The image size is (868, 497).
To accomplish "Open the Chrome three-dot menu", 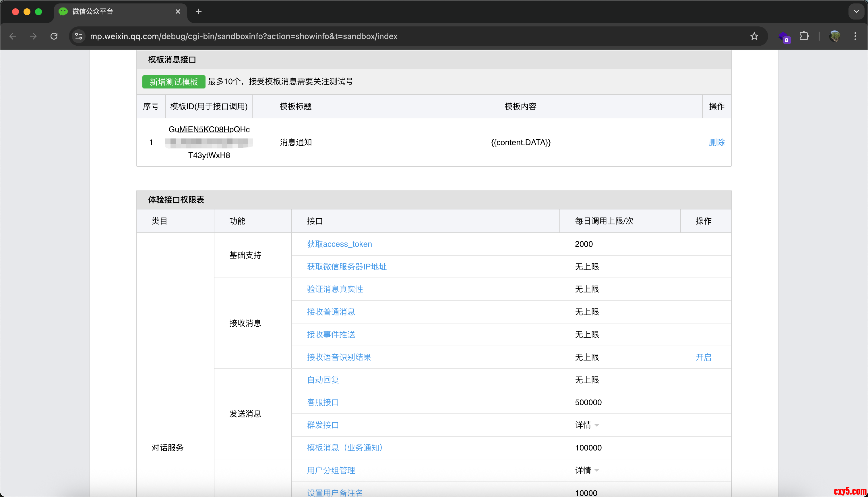I will pyautogui.click(x=855, y=36).
